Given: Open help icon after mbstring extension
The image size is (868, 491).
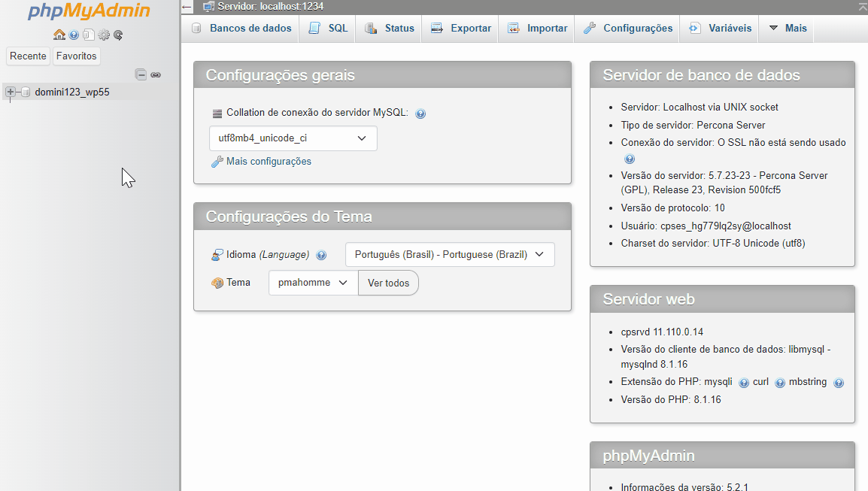Looking at the screenshot, I should coord(839,383).
